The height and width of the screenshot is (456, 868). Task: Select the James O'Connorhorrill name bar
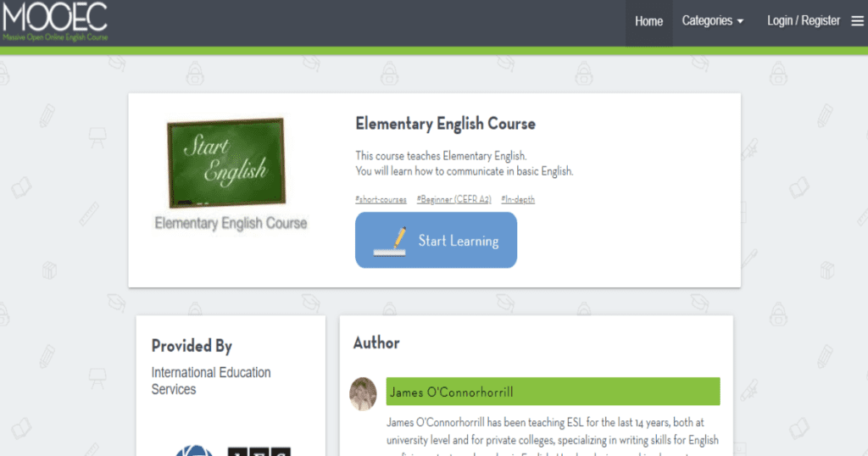point(553,392)
